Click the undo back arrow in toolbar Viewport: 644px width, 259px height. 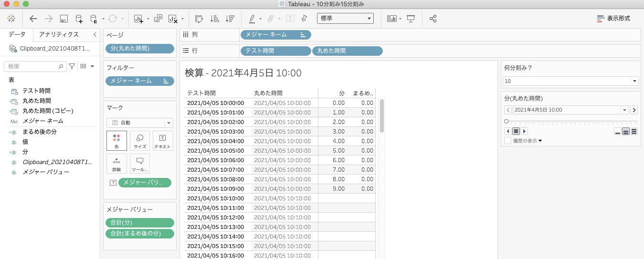(33, 19)
